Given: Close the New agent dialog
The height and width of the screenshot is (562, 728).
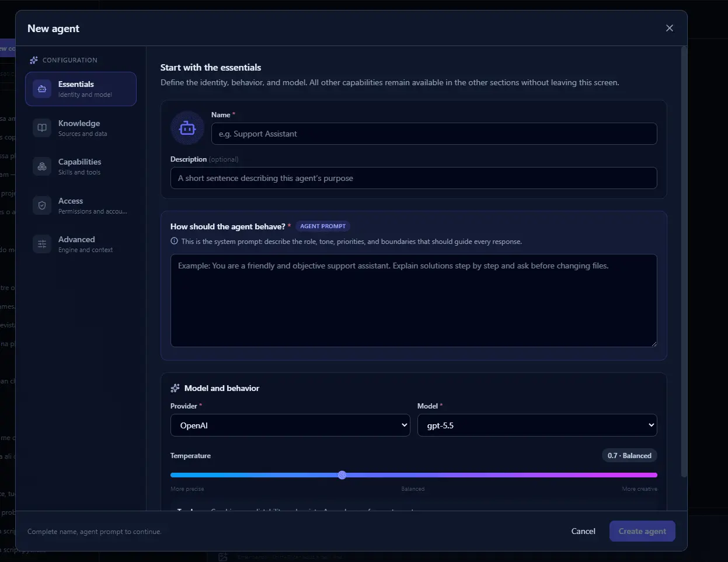Looking at the screenshot, I should pyautogui.click(x=670, y=28).
